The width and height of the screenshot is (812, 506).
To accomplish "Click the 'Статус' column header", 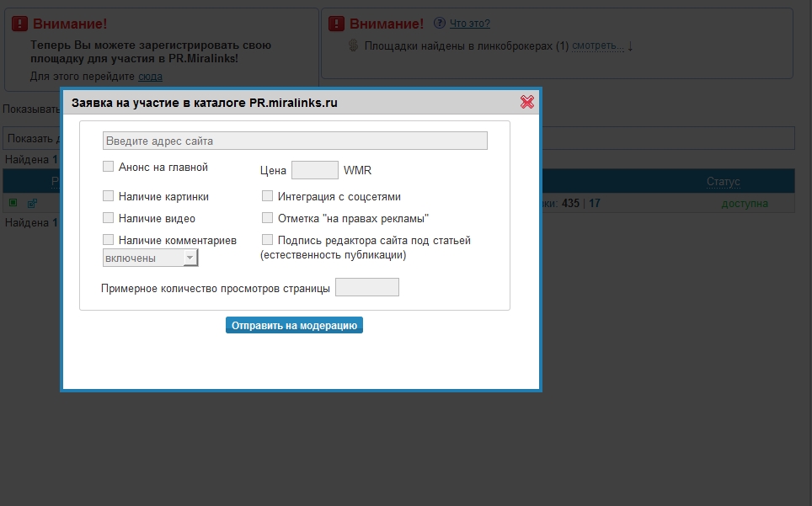I will point(723,182).
